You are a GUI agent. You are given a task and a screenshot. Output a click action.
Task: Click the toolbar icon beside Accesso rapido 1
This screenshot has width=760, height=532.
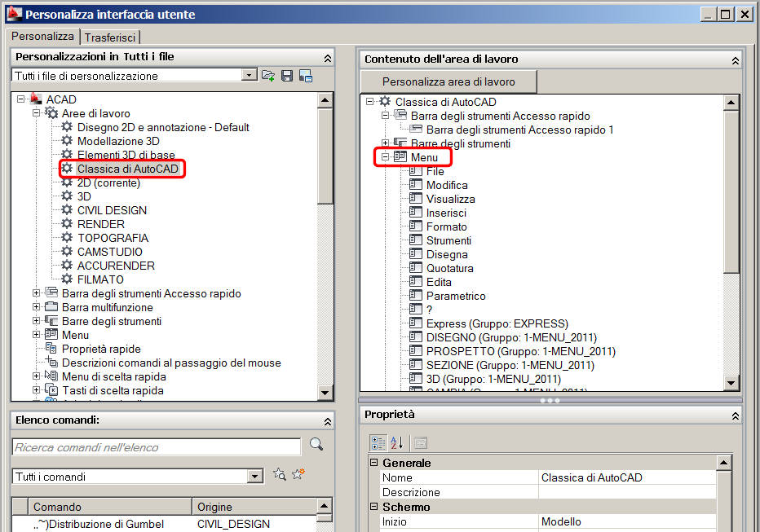pos(415,129)
